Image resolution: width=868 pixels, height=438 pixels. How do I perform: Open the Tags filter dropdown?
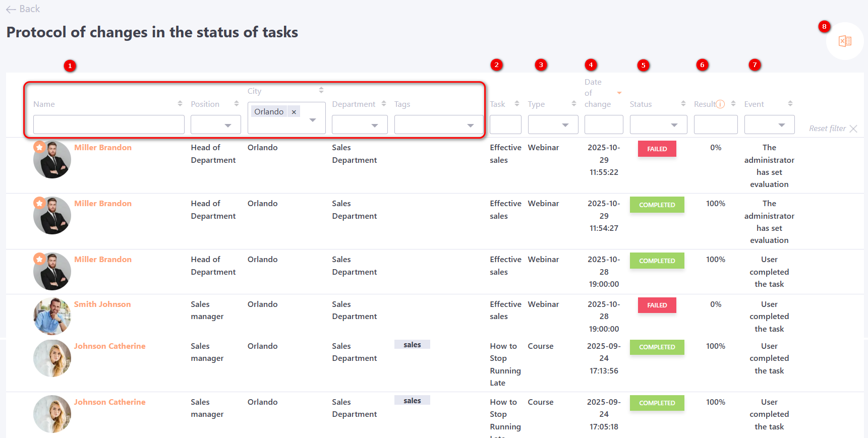tap(438, 125)
